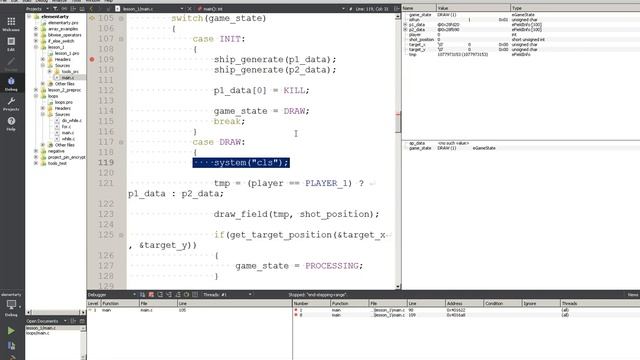Click the operate-by-instruction debugger icon

tap(195, 294)
